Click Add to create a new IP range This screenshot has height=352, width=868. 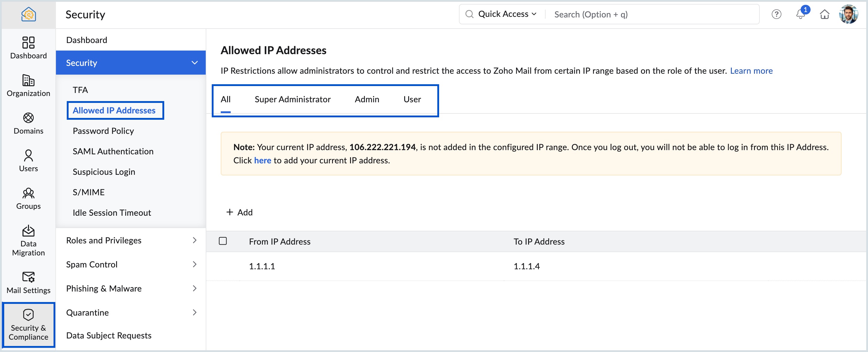pyautogui.click(x=239, y=212)
